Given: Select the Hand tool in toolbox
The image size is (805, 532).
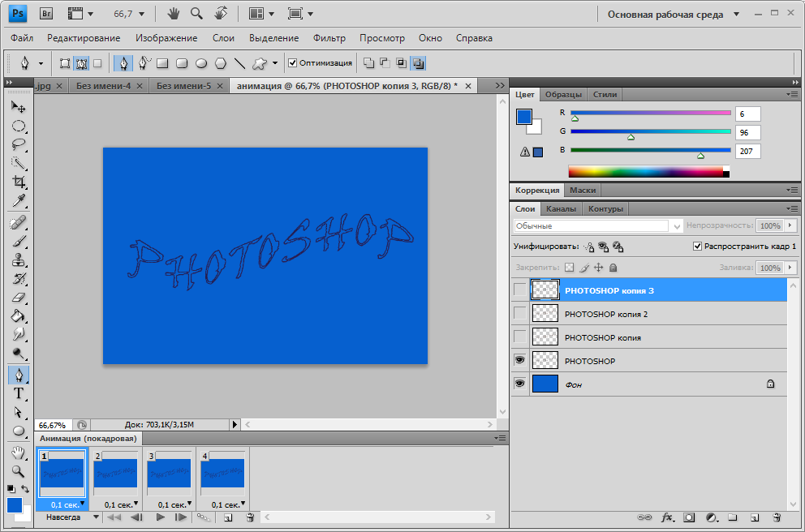Looking at the screenshot, I should tap(19, 453).
